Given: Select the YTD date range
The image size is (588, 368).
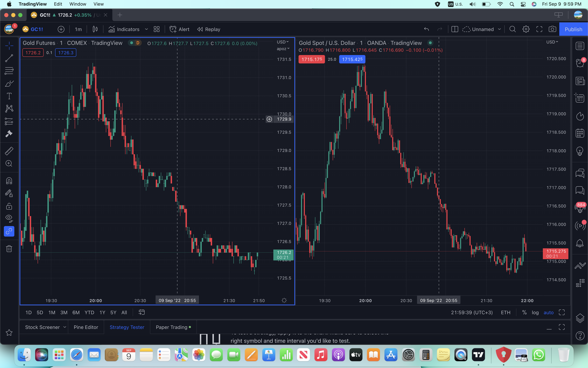Looking at the screenshot, I should [x=89, y=312].
